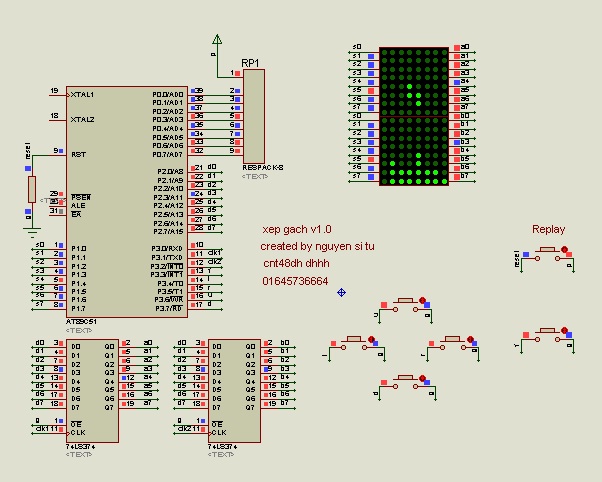Push the 'r' right button plunger
This screenshot has height=482, width=602.
tap(452, 339)
